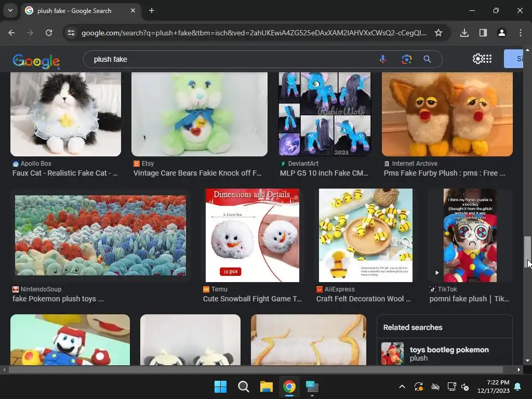532x399 pixels.
Task: Open 'MLP G5 10 inch Fake CM' link
Action: [324, 173]
